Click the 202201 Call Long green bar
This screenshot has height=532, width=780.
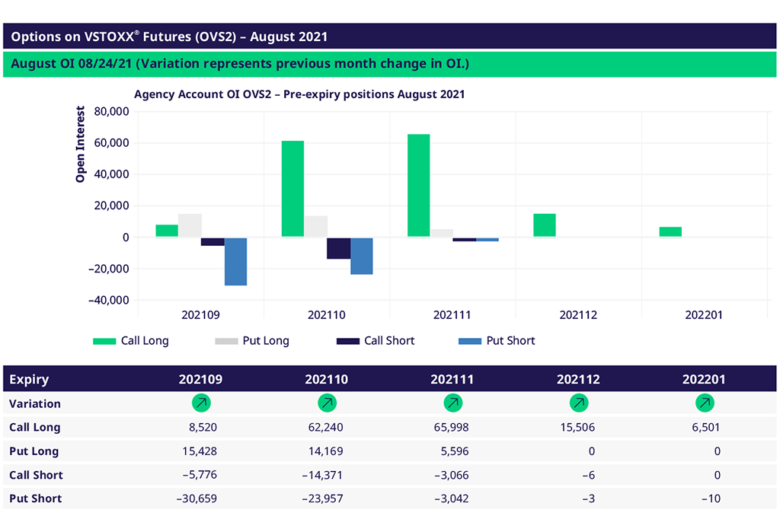670,231
